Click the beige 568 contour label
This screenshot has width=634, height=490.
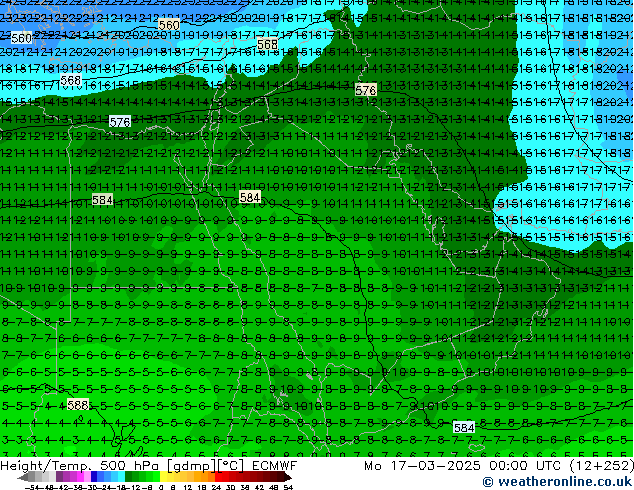267,44
